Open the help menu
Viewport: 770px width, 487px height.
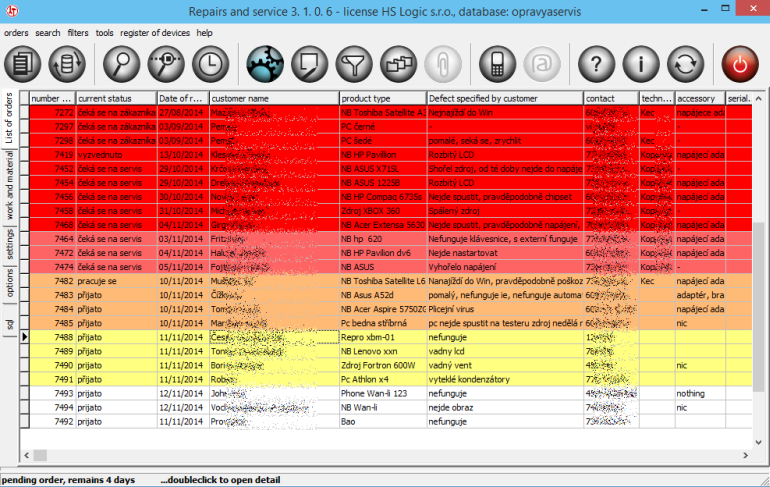point(204,33)
